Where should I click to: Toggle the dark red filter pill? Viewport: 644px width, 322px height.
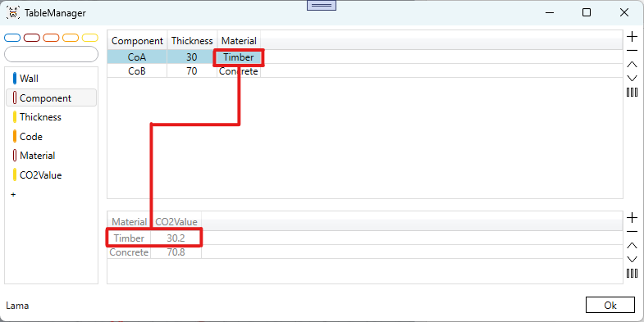click(x=32, y=38)
